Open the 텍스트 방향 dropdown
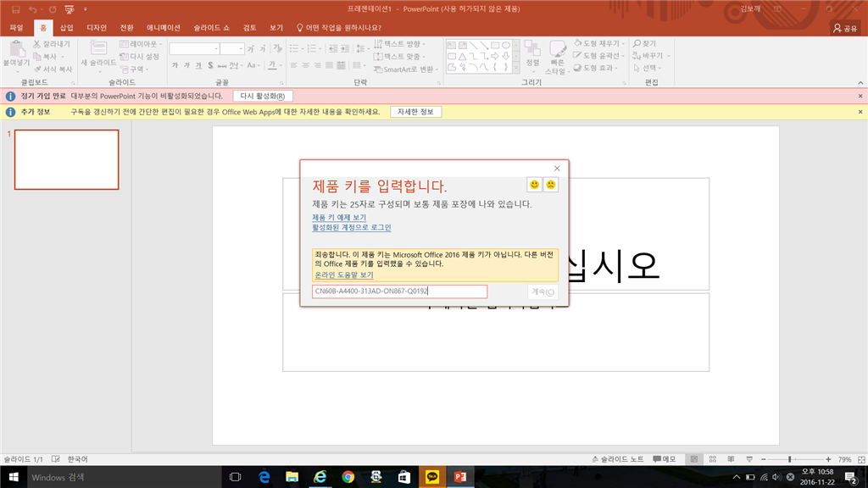 pos(400,44)
